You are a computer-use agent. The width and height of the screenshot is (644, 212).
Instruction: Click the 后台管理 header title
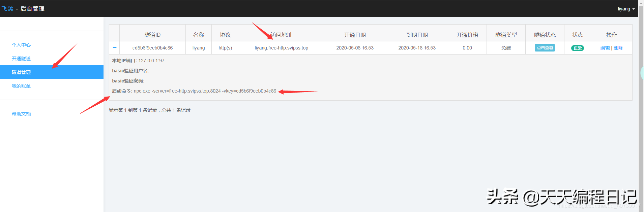point(32,8)
